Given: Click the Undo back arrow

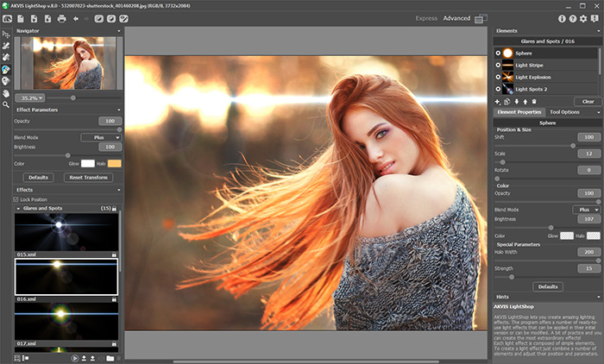Looking at the screenshot, I should 76,18.
